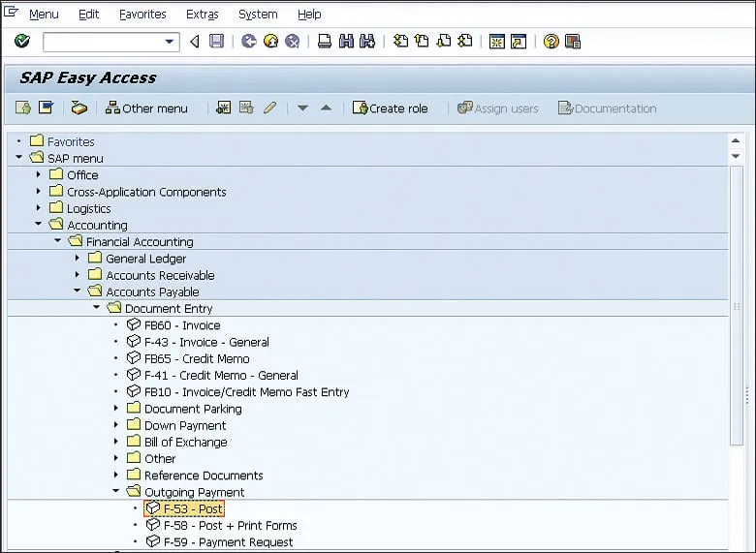
Task: Open the command field dropdown arrow
Action: (x=171, y=42)
